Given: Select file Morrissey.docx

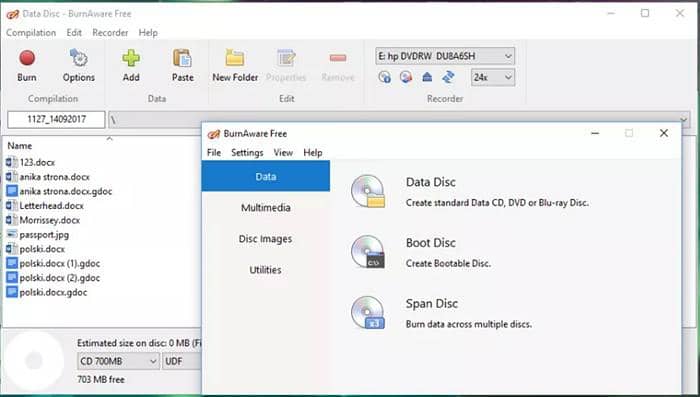Looking at the screenshot, I should click(50, 220).
